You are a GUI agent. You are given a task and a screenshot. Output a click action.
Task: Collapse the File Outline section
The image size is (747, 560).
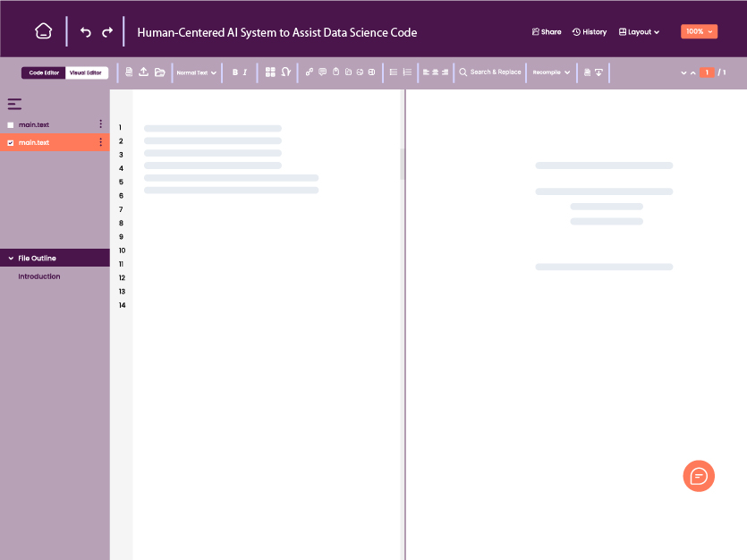pos(11,257)
